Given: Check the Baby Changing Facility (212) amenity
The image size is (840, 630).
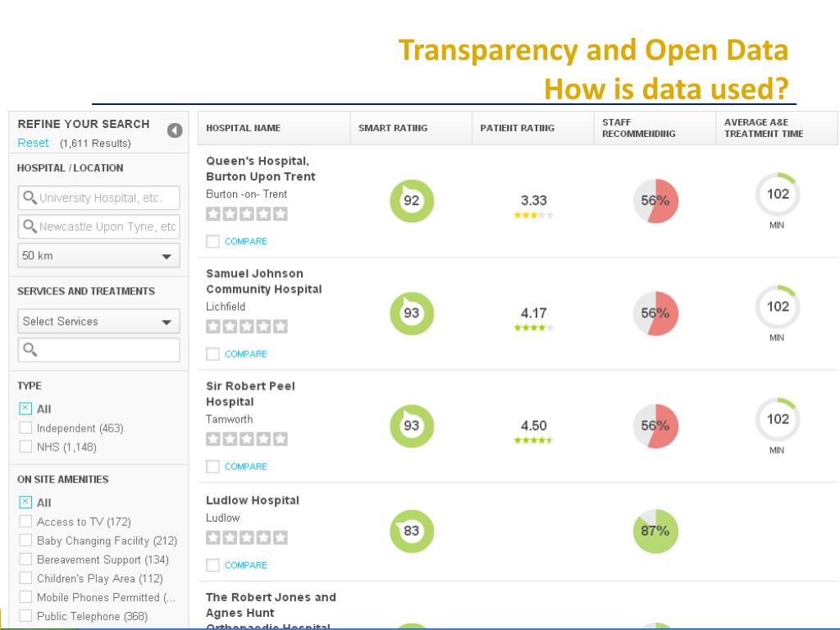Looking at the screenshot, I should click(x=25, y=541).
